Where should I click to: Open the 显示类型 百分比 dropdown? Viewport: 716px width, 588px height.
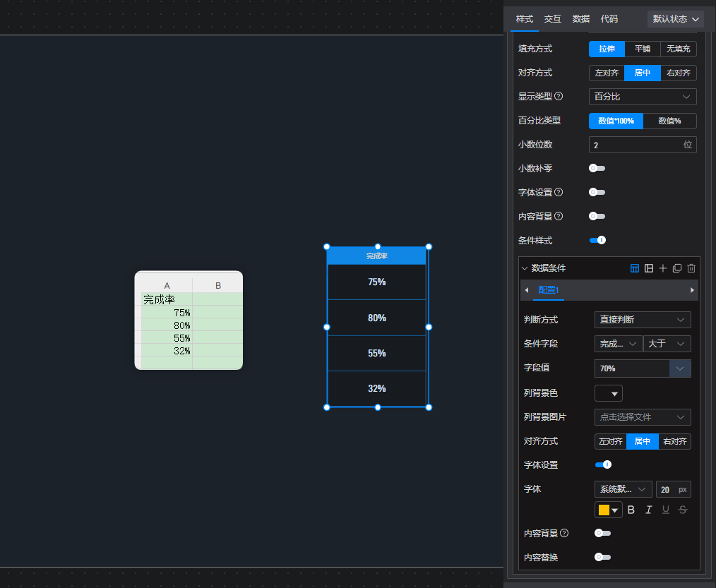643,97
